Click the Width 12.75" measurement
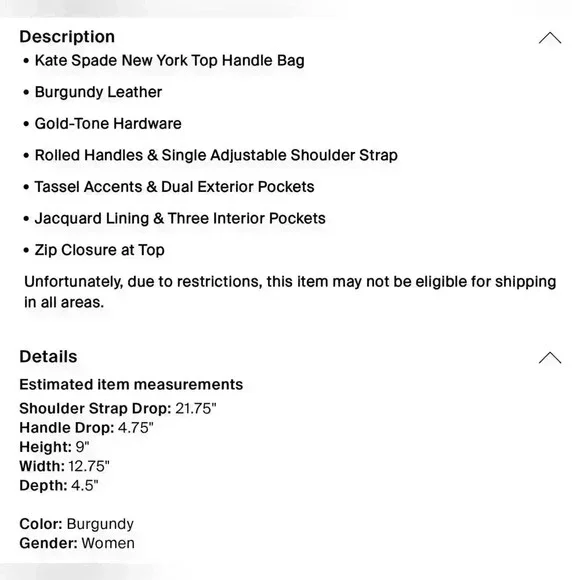Viewport: 580px width, 580px height. pos(64,466)
